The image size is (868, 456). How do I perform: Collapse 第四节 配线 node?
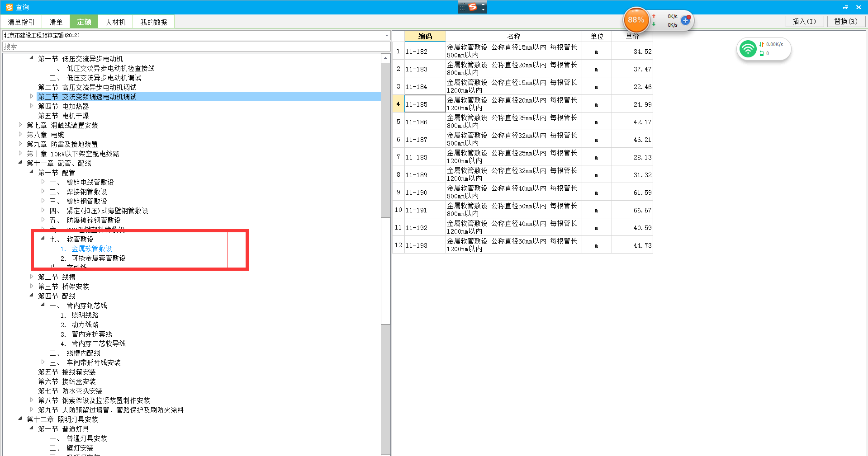tap(31, 295)
